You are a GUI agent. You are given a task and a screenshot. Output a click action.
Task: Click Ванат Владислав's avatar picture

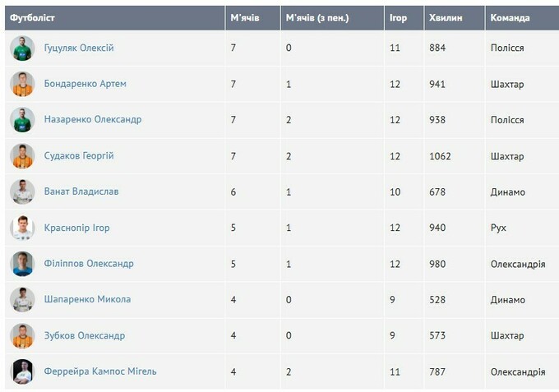point(22,191)
